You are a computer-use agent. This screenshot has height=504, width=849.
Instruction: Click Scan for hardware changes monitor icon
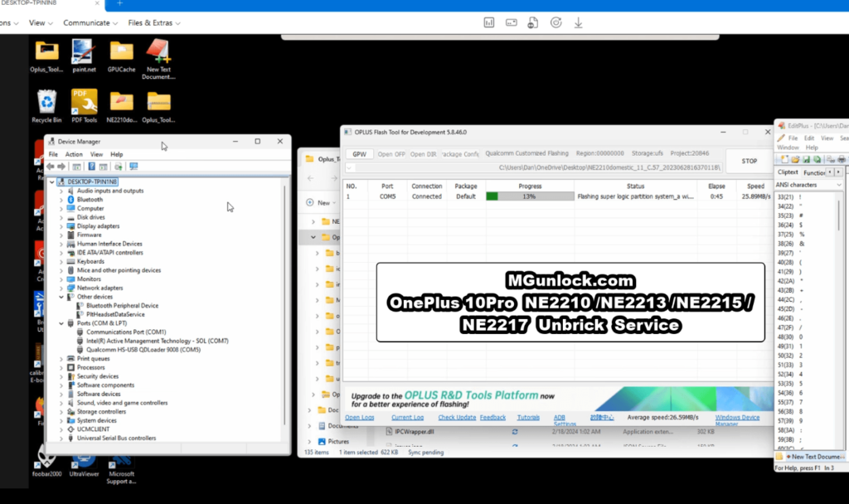(133, 167)
